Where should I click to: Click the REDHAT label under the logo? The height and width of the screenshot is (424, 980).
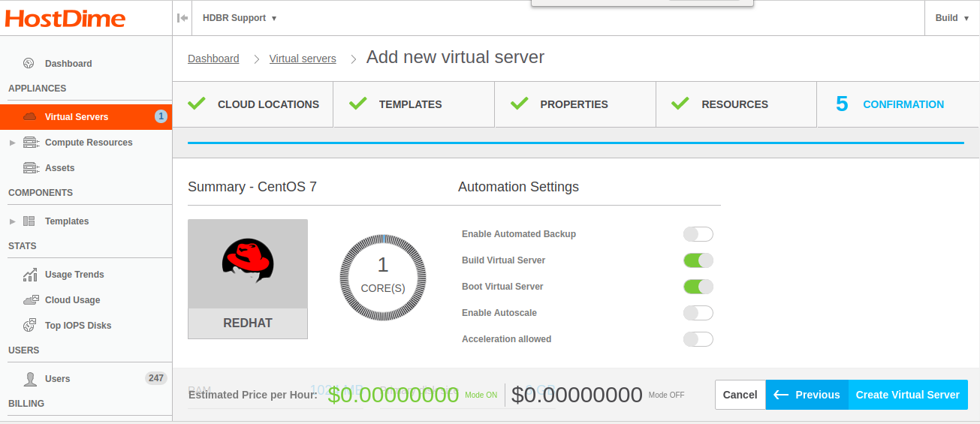click(x=248, y=323)
